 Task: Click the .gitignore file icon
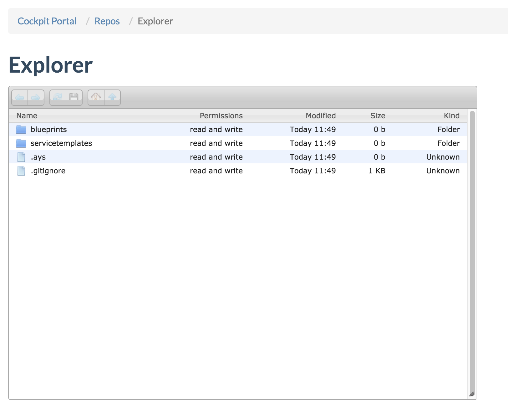click(21, 171)
